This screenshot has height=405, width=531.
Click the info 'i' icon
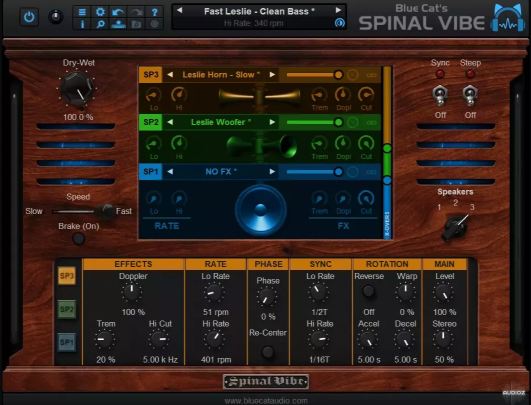pyautogui.click(x=82, y=24)
